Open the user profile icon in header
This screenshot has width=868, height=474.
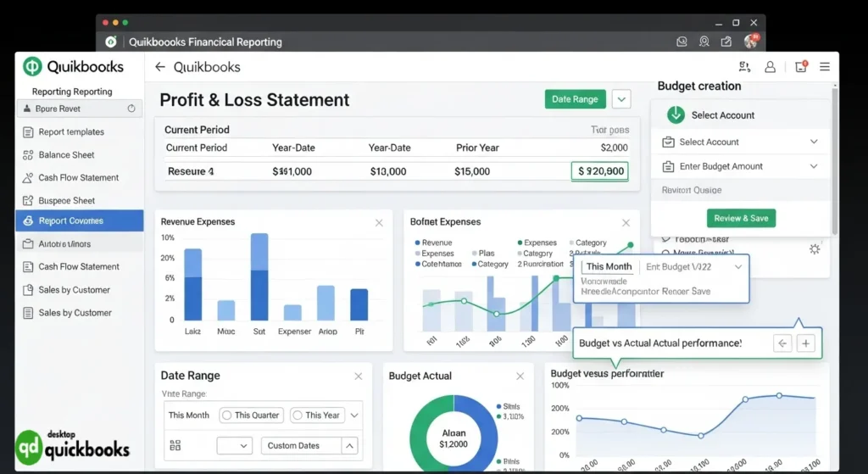770,67
